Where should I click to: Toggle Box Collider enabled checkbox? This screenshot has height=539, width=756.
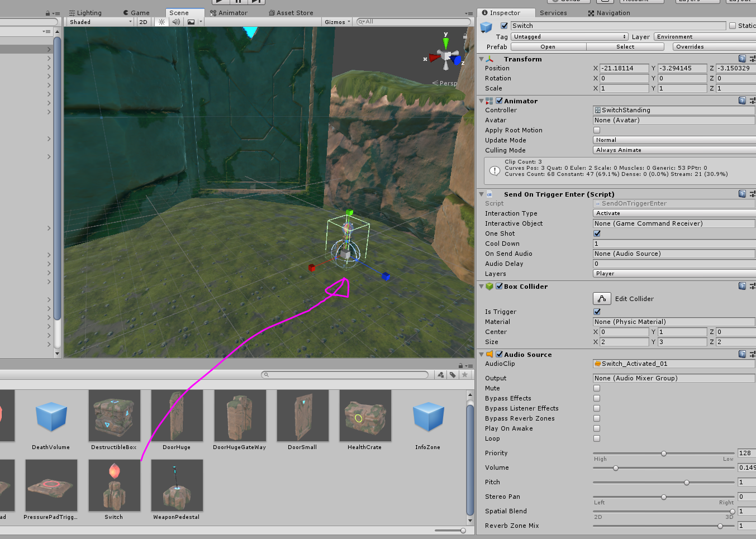(x=499, y=286)
